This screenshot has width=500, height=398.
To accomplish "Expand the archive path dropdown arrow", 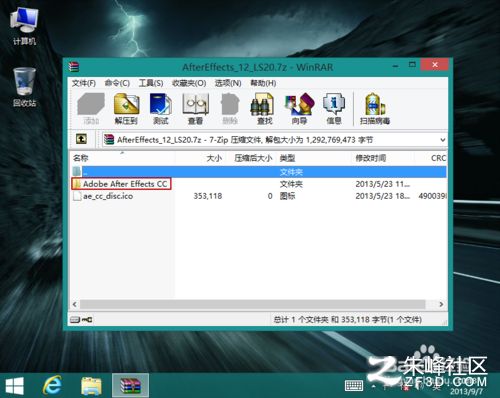I will 442,140.
